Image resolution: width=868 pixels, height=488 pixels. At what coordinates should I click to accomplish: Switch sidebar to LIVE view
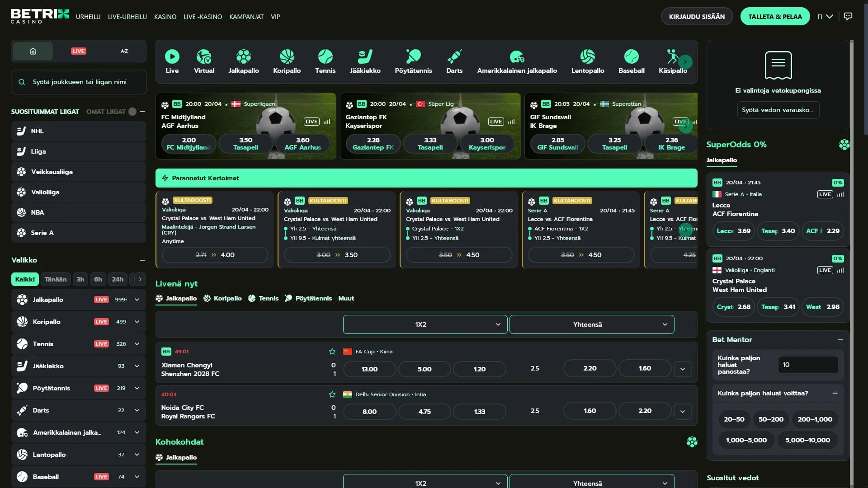pos(79,51)
